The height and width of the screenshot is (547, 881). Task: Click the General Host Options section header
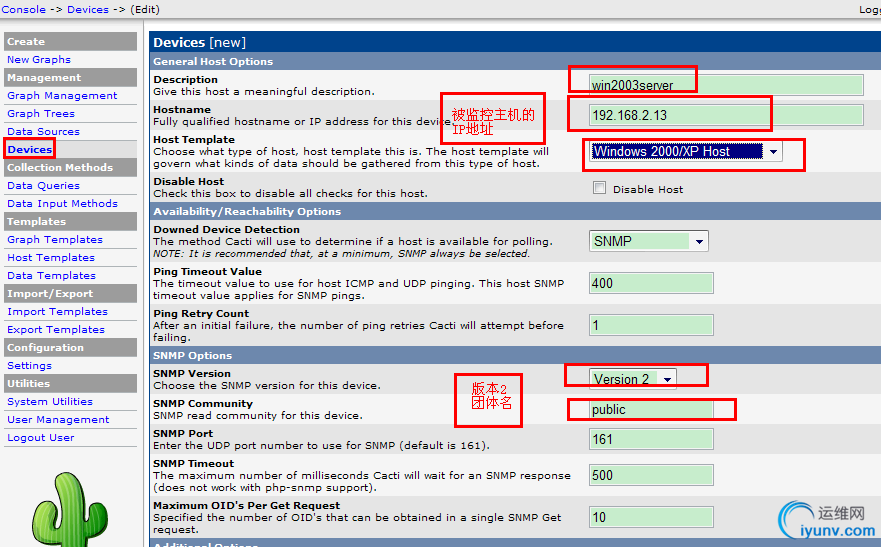tap(213, 61)
